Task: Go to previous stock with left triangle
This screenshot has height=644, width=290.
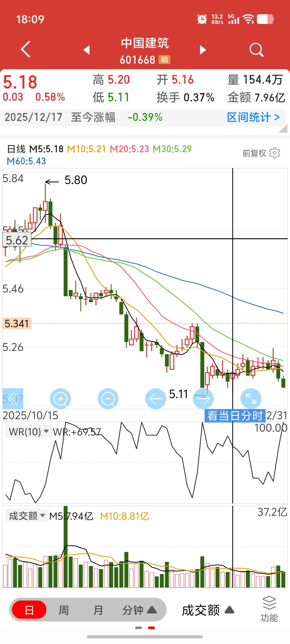Action: point(87,50)
